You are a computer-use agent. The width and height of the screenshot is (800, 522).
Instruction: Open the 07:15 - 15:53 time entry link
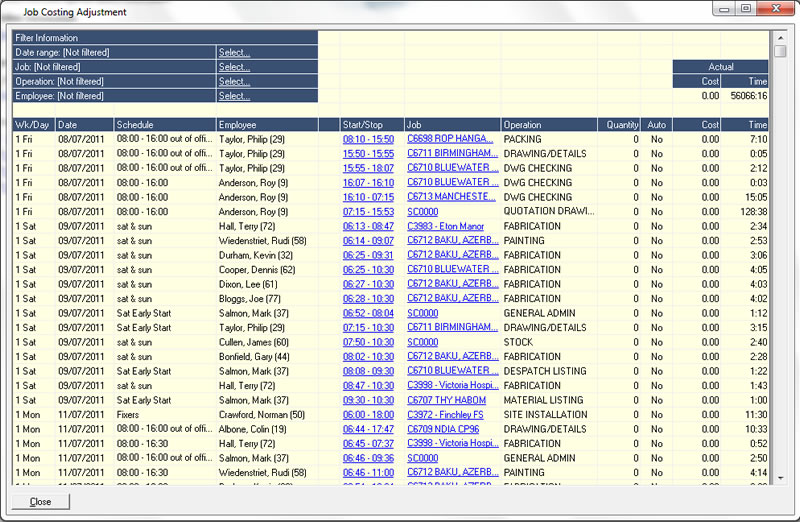click(368, 212)
